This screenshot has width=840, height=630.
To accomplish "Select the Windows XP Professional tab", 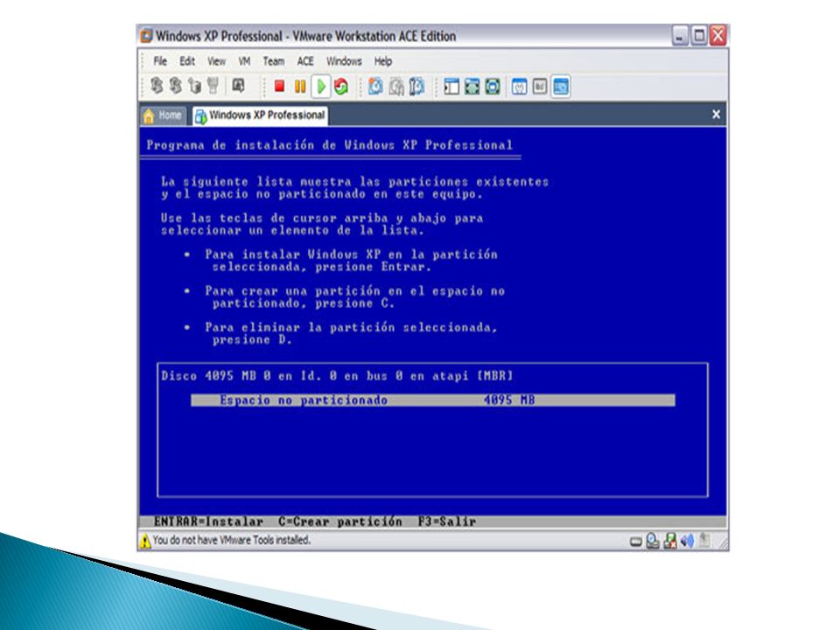I will pyautogui.click(x=261, y=115).
